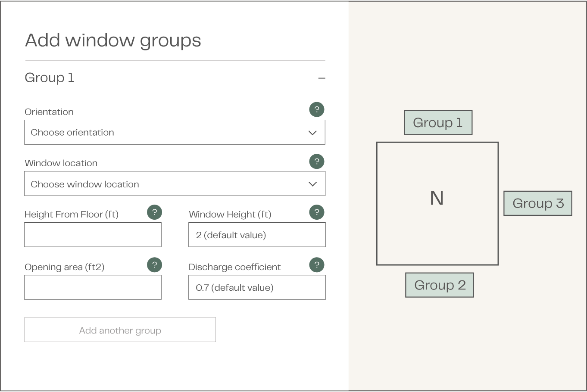Click the orientation dropdown chevron arrow
This screenshot has width=587, height=392.
(x=312, y=133)
